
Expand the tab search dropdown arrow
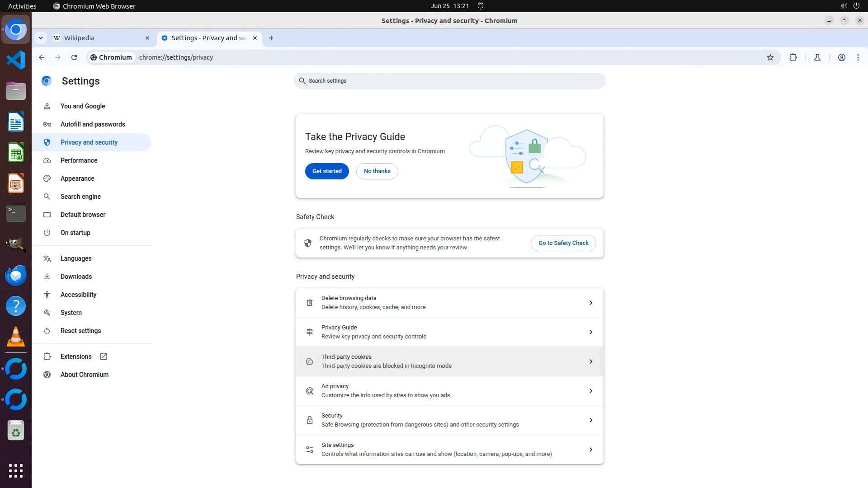coord(41,38)
